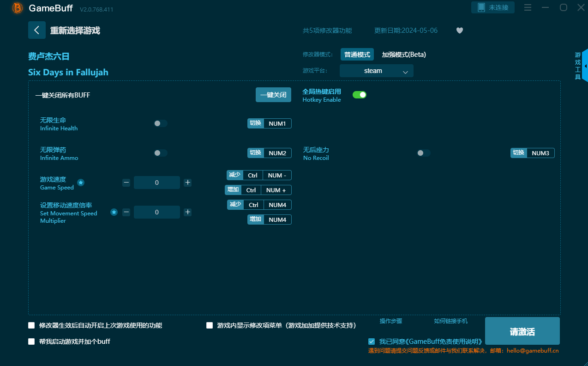Uncheck the GameBuff disclaimer agreement checkbox
The width and height of the screenshot is (588, 366).
372,342
